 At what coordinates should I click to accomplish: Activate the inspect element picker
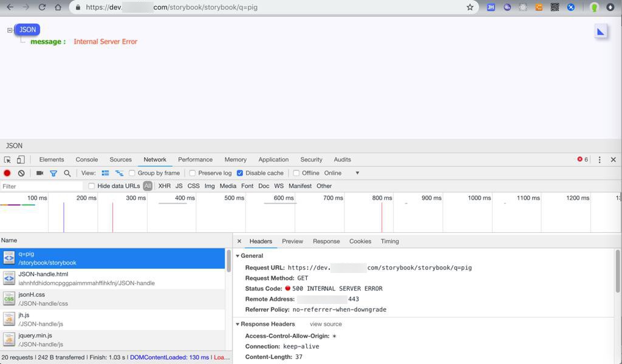click(7, 160)
